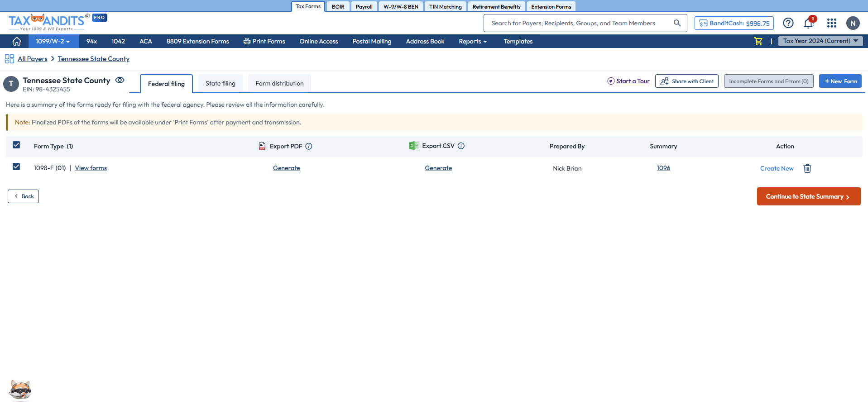The width and height of the screenshot is (868, 409).
Task: Click the Export CSV spreadsheet icon
Action: tap(414, 146)
